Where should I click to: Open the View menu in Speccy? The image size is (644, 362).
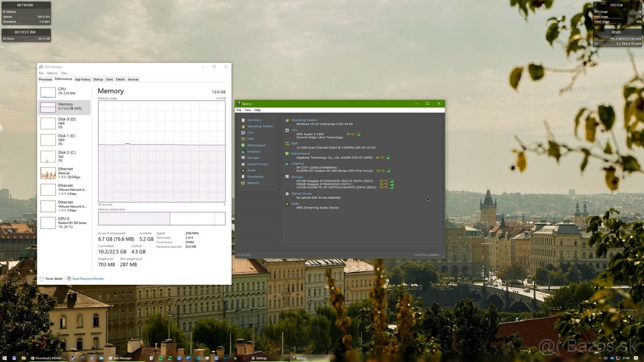(x=247, y=109)
